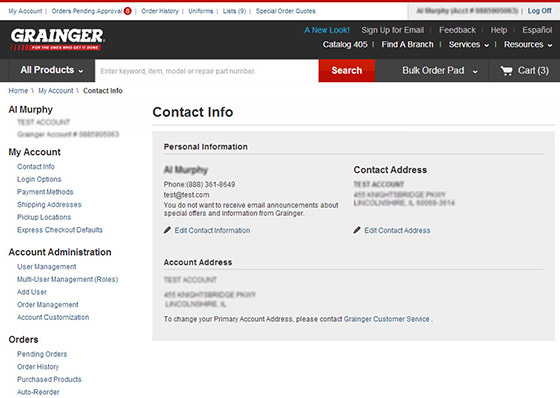Click the A New Look! link

tap(327, 30)
